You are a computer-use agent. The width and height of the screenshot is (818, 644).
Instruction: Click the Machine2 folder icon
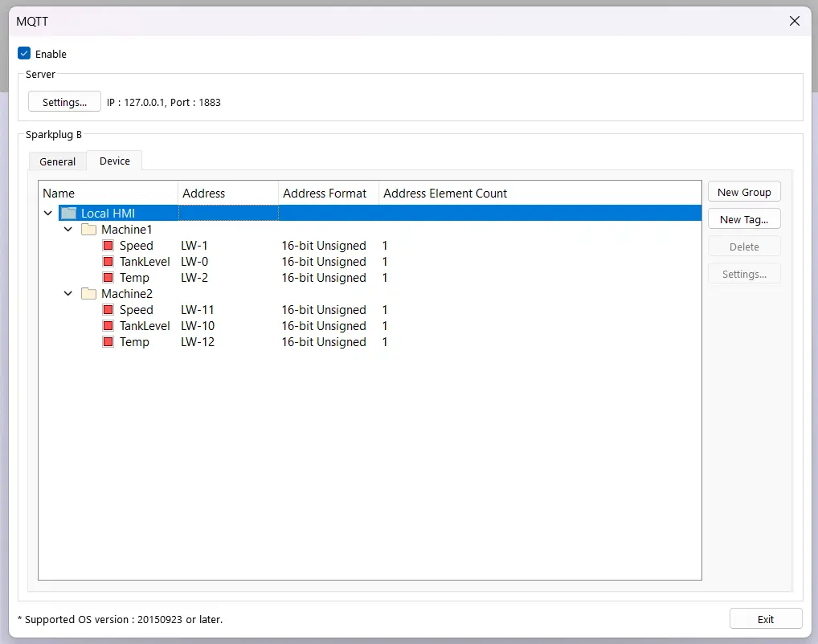(88, 293)
